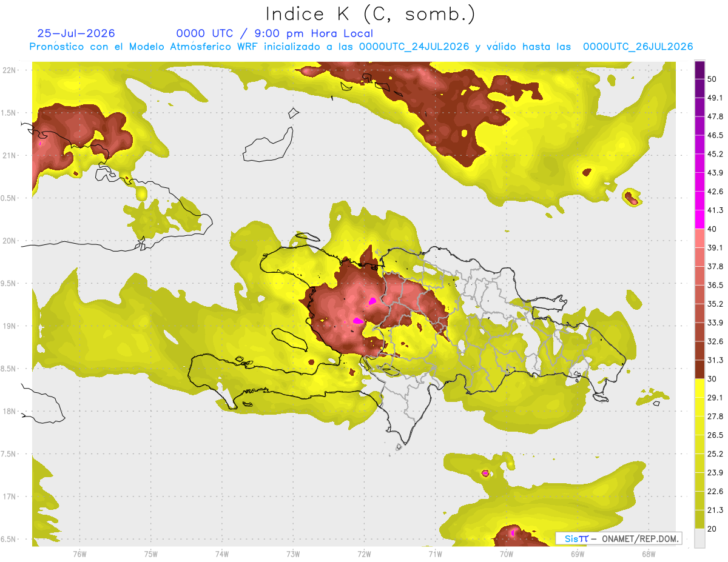Click the "74W" longitude label
The image size is (728, 562).
tap(221, 554)
